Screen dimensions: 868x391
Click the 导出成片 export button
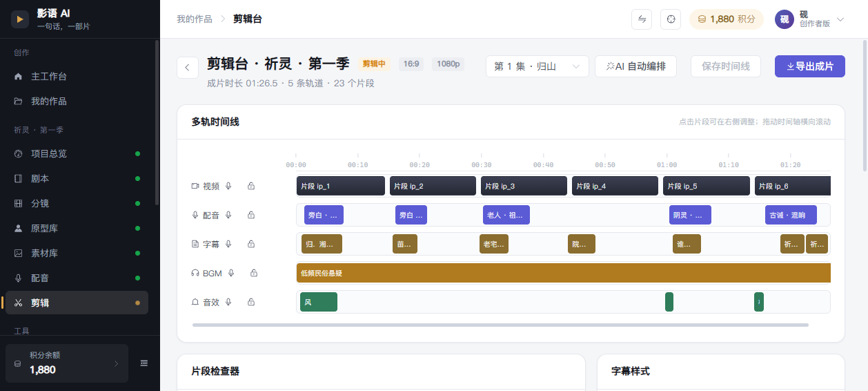pos(810,66)
